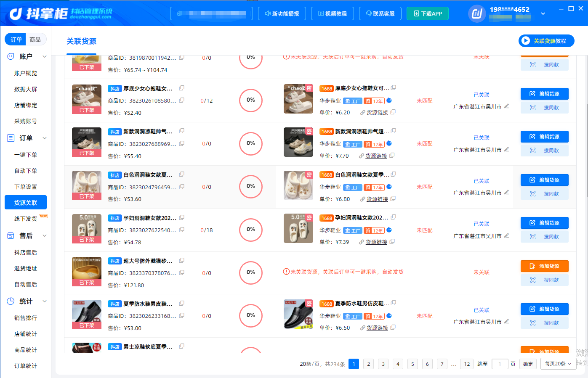588x378 pixels.
Task: Go to page 12
Action: [467, 364]
